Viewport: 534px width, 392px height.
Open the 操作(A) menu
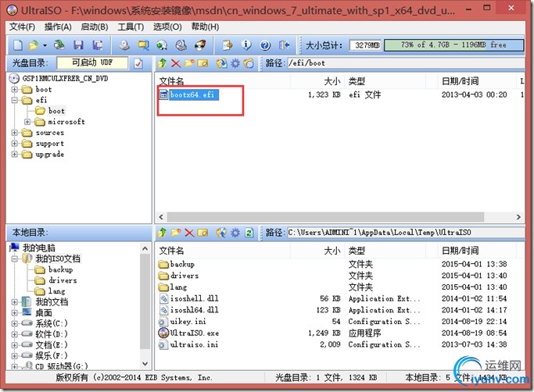pos(58,27)
